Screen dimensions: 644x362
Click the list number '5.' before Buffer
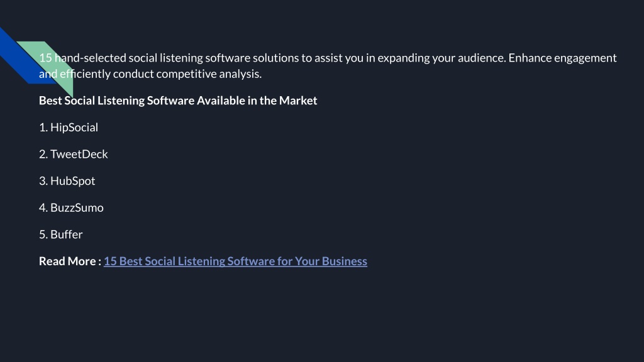click(x=43, y=234)
